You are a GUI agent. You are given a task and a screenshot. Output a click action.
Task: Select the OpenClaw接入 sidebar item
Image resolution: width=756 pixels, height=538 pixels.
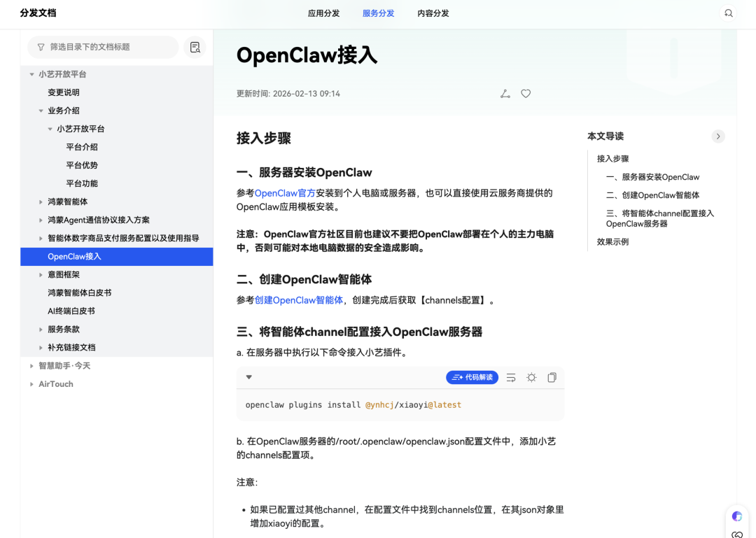[x=117, y=257]
